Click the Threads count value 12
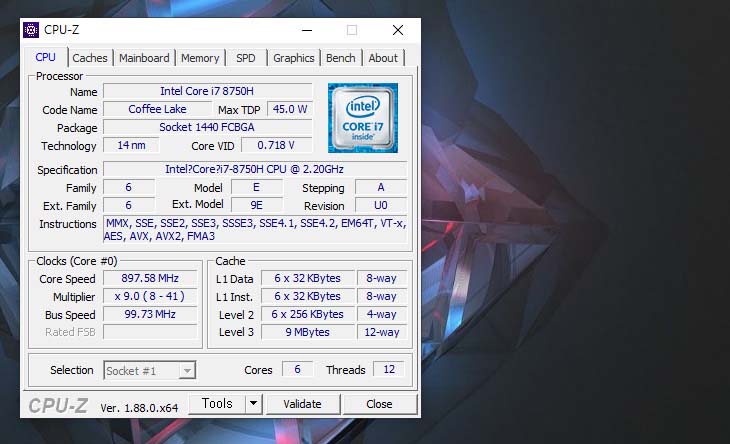Viewport: 730px width, 444px height. (x=389, y=369)
